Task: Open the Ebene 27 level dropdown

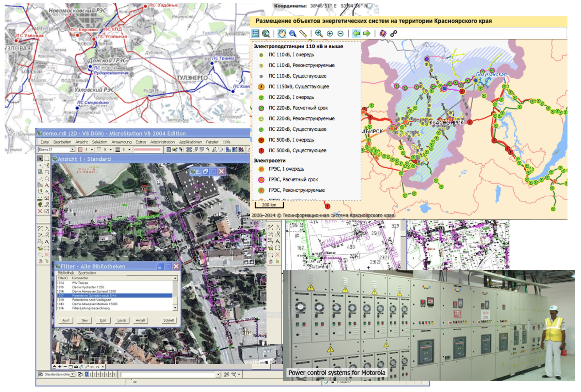Action: point(72,150)
